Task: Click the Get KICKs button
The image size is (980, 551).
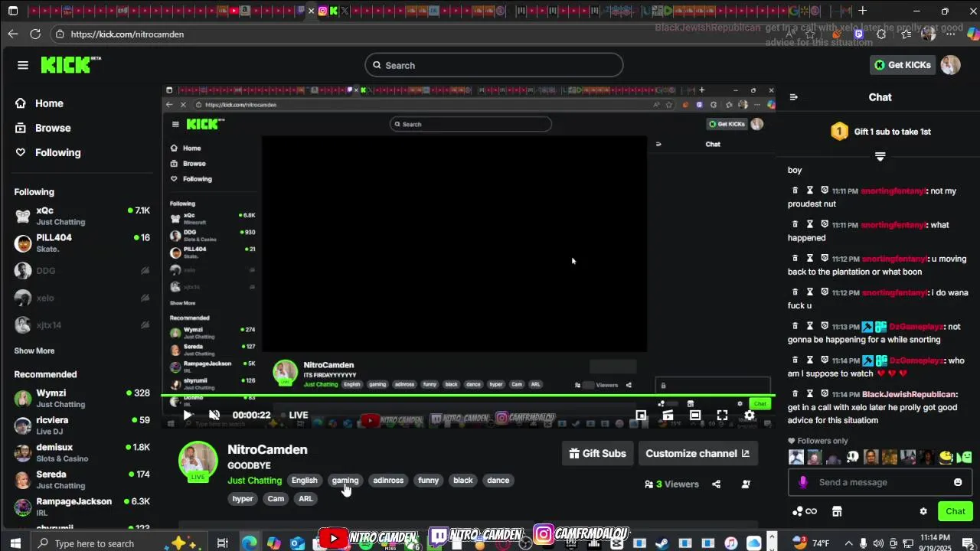Action: click(x=903, y=65)
